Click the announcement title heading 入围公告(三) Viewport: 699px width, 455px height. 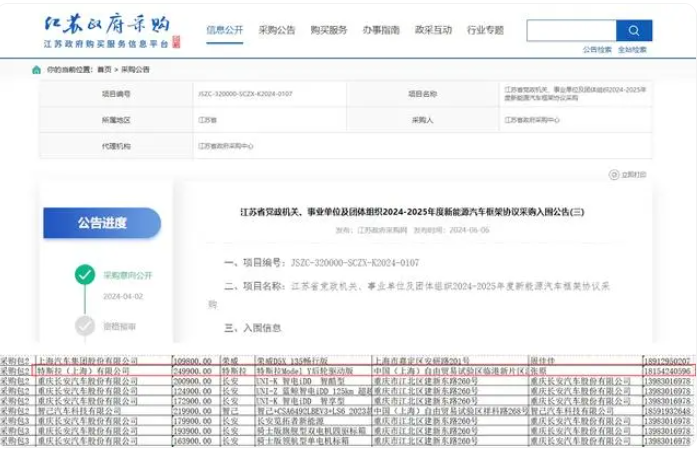(412, 212)
